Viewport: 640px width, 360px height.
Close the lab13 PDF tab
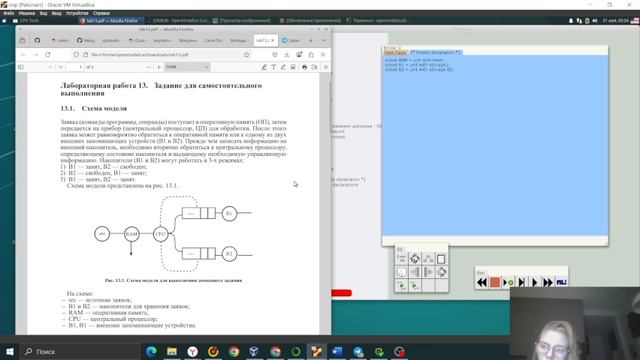click(273, 40)
